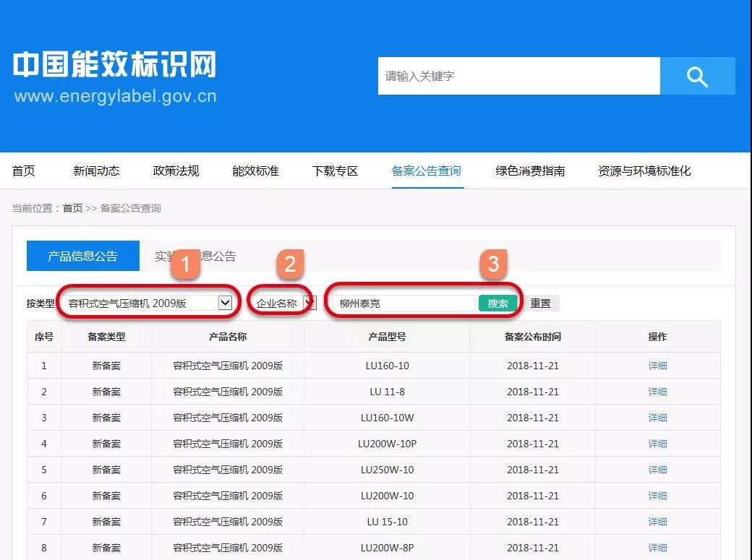
Task: Open the 备案公告查询 menu item
Action: pyautogui.click(x=426, y=171)
